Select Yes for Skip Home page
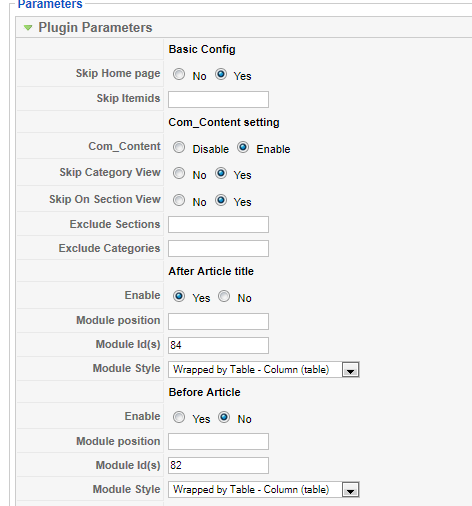 coord(221,74)
